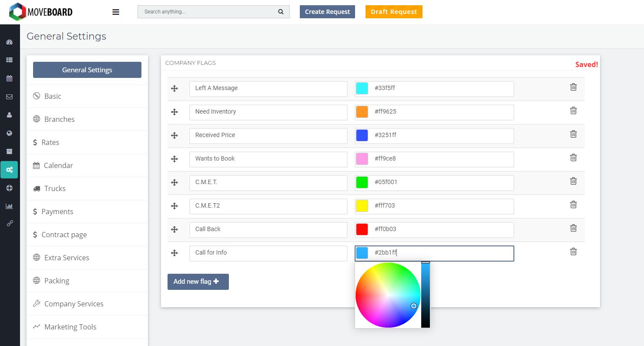Click move handle for C.M.E.T. row
Image resolution: width=644 pixels, height=346 pixels.
[174, 182]
